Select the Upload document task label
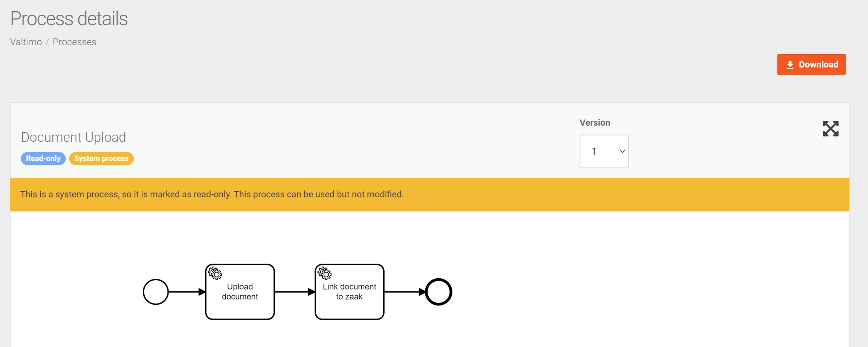This screenshot has width=868, height=347. 240,292
